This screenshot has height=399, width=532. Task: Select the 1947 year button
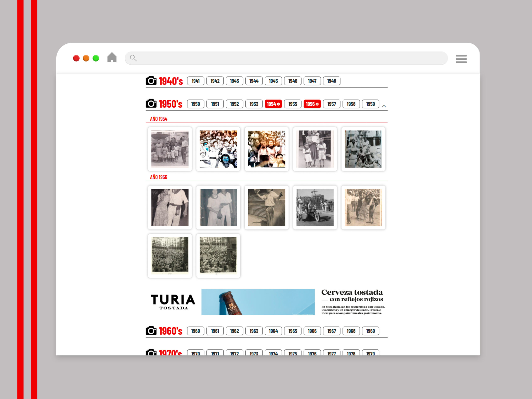[x=312, y=81]
